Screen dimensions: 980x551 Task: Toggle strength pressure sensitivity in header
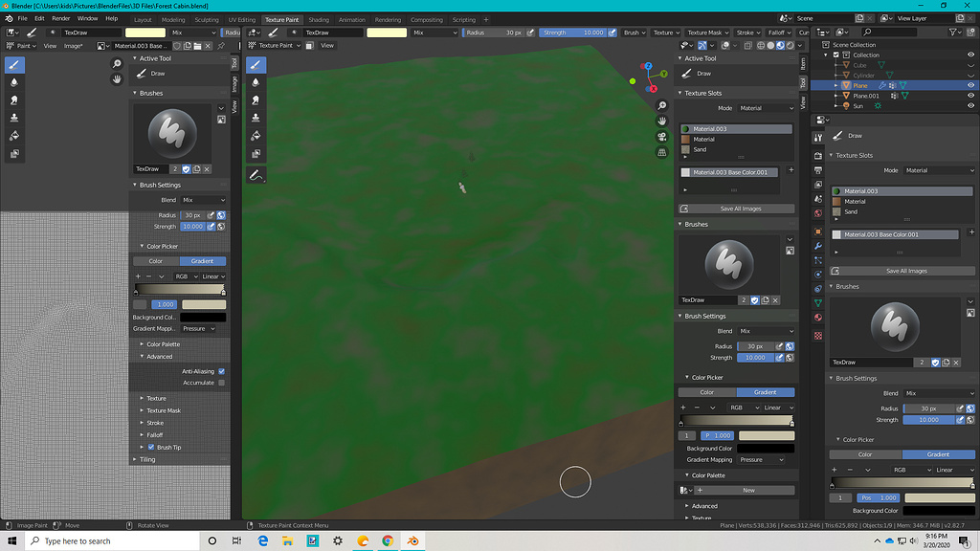tap(612, 33)
